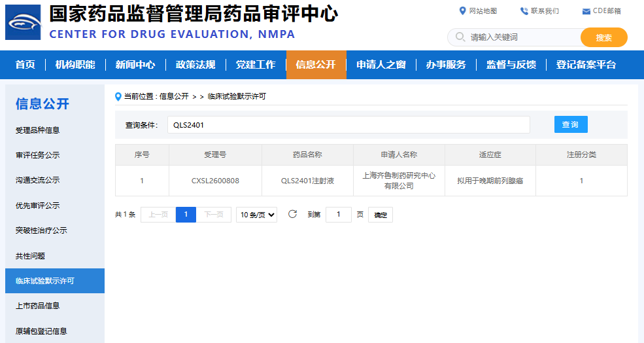Viewport: 644px width, 343px height.
Task: Click the 临床试验默示许可 breadcrumb text
Action: (x=237, y=96)
